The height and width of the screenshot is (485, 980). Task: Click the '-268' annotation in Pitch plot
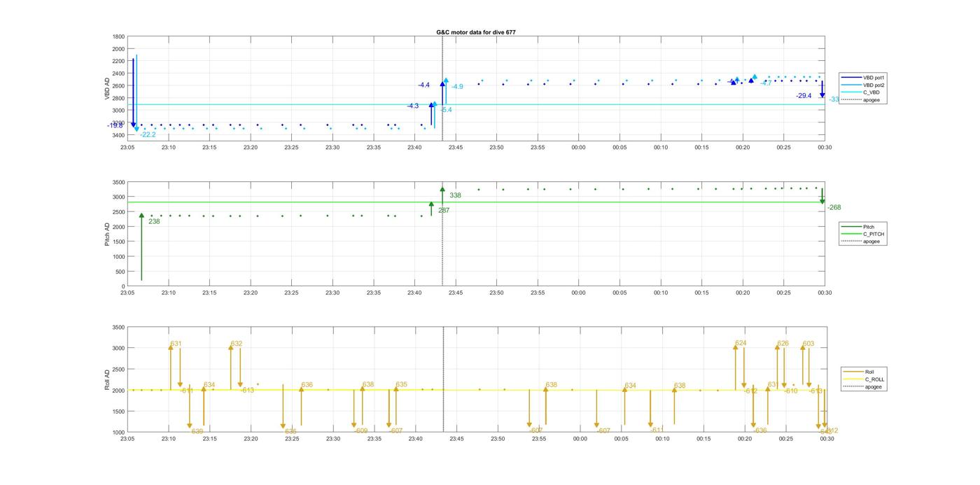click(x=834, y=207)
